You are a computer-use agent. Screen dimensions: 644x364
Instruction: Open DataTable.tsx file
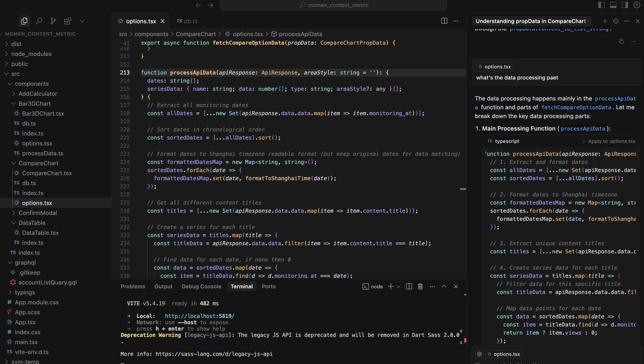click(x=56, y=233)
